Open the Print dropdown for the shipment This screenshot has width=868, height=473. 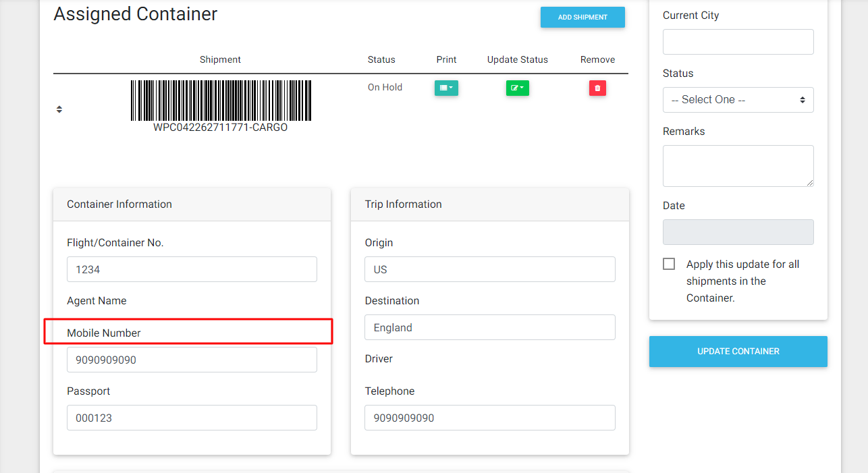[445, 88]
